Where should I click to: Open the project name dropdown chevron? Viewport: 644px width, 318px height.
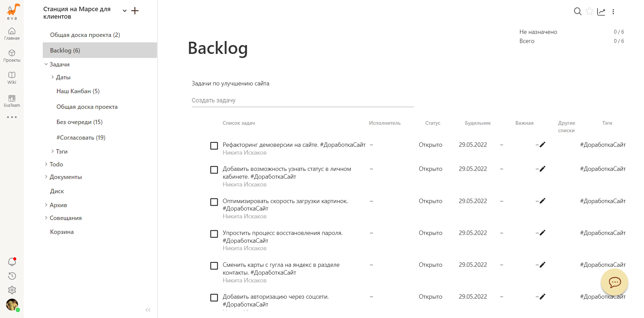(x=125, y=11)
